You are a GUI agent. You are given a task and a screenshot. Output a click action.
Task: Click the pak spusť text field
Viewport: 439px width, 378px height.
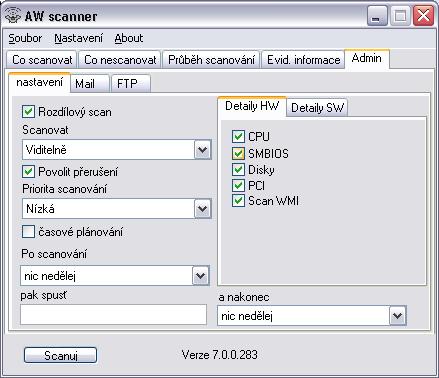(113, 314)
